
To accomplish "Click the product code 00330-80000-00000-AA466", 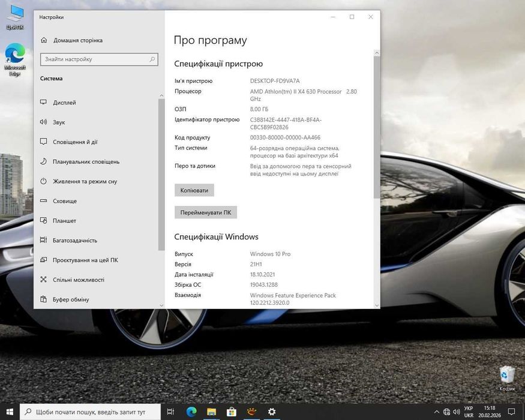I will 285,137.
